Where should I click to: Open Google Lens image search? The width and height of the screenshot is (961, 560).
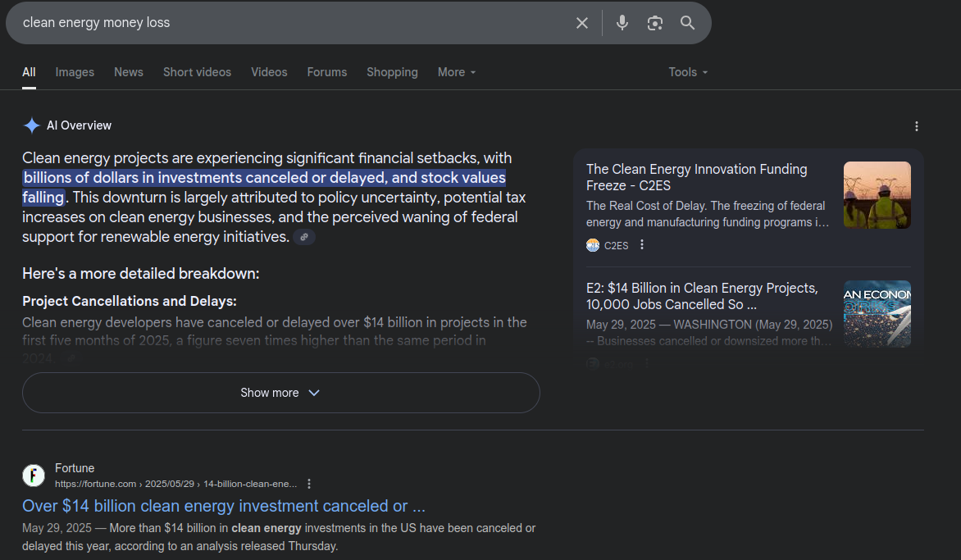coord(654,23)
